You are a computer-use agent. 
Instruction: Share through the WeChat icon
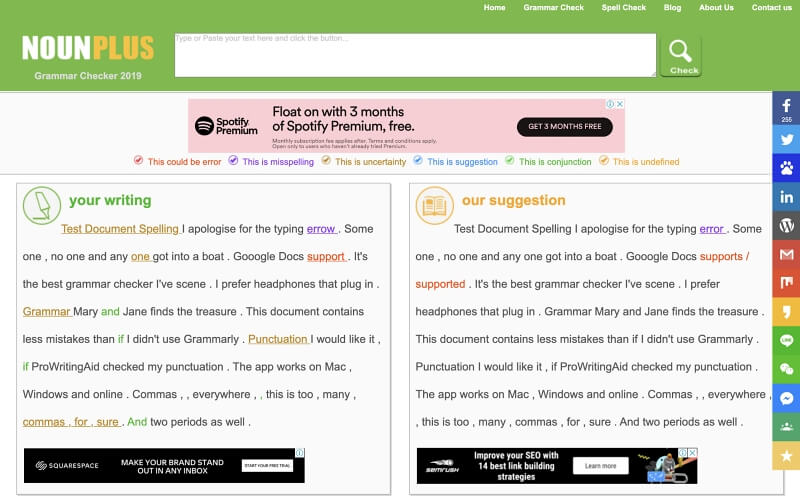[786, 369]
